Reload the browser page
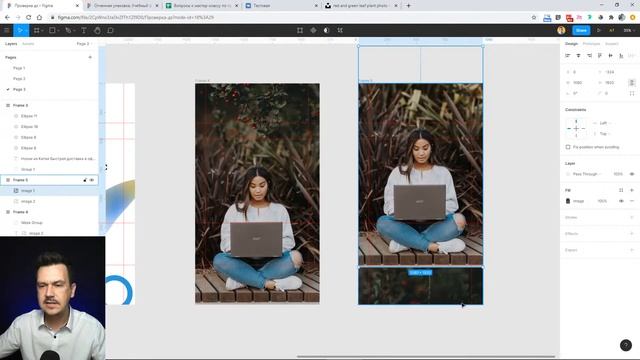Image resolution: width=640 pixels, height=360 pixels. (28, 18)
